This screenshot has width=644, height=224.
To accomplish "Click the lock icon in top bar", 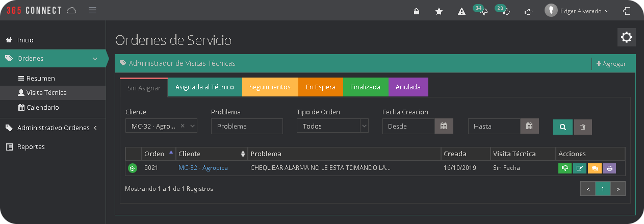I will coord(417,11).
